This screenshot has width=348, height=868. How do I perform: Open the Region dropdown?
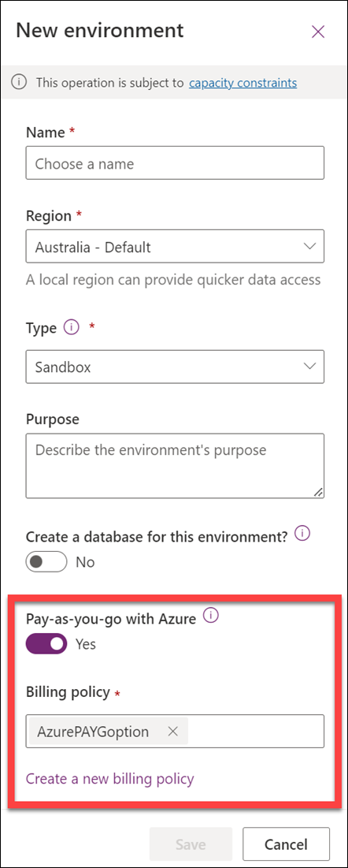click(x=175, y=246)
